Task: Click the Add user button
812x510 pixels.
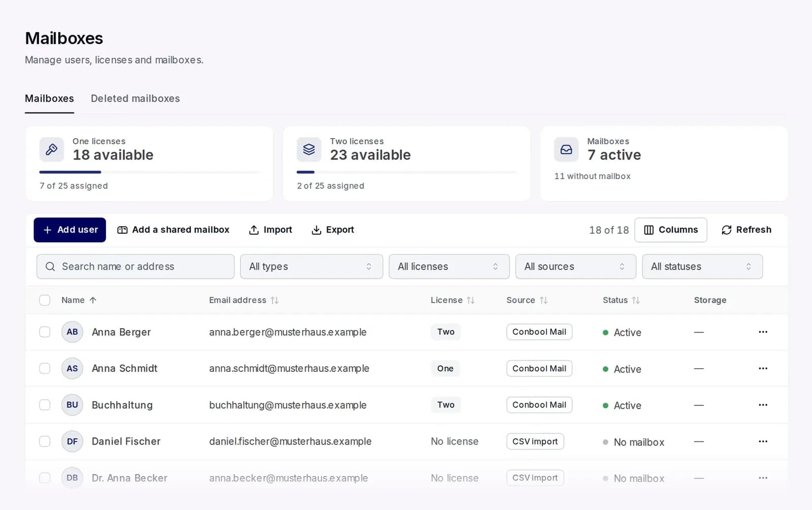Action: click(70, 230)
